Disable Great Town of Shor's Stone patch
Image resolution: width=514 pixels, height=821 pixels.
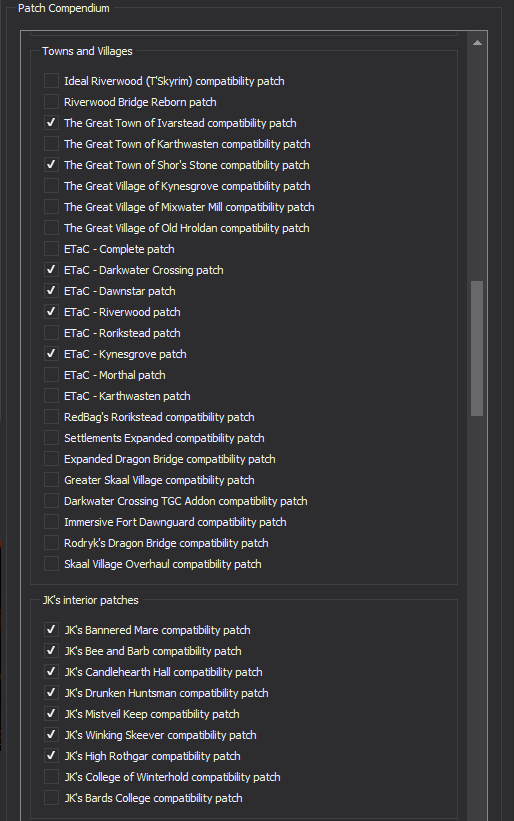pyautogui.click(x=51, y=164)
